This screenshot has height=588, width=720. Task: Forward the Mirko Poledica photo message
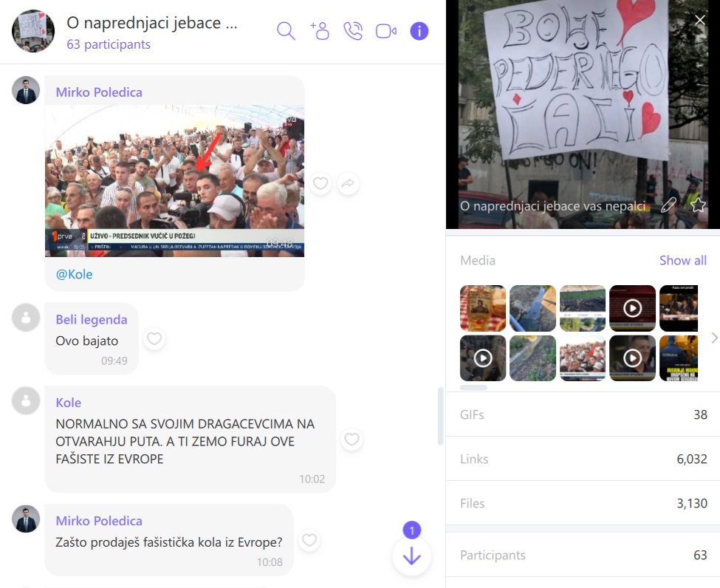(348, 184)
